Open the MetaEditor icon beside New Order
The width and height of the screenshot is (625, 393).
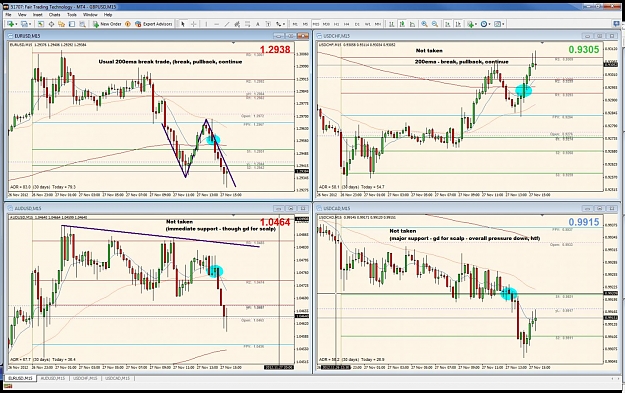point(128,24)
